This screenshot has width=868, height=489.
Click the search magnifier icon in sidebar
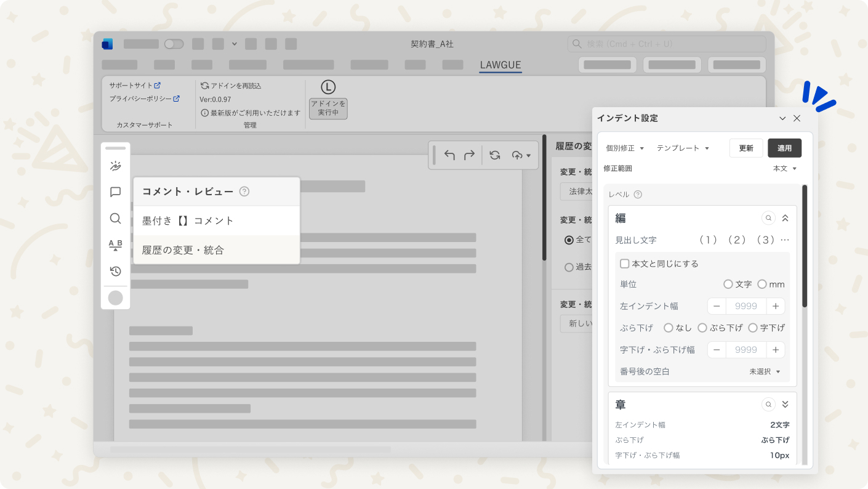[115, 219]
